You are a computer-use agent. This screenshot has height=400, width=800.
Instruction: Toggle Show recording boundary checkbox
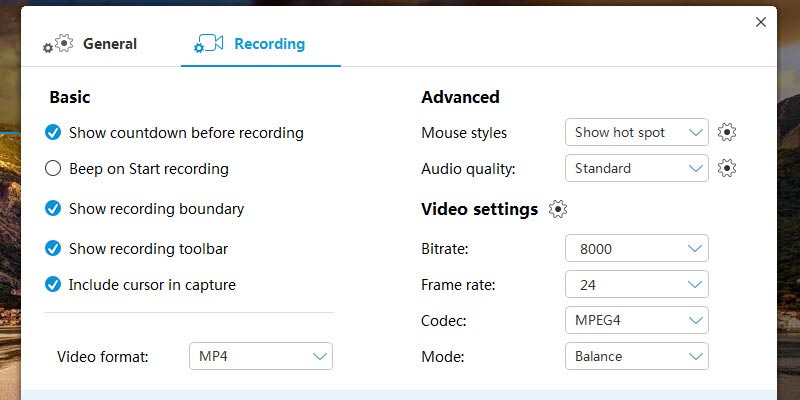tap(54, 209)
